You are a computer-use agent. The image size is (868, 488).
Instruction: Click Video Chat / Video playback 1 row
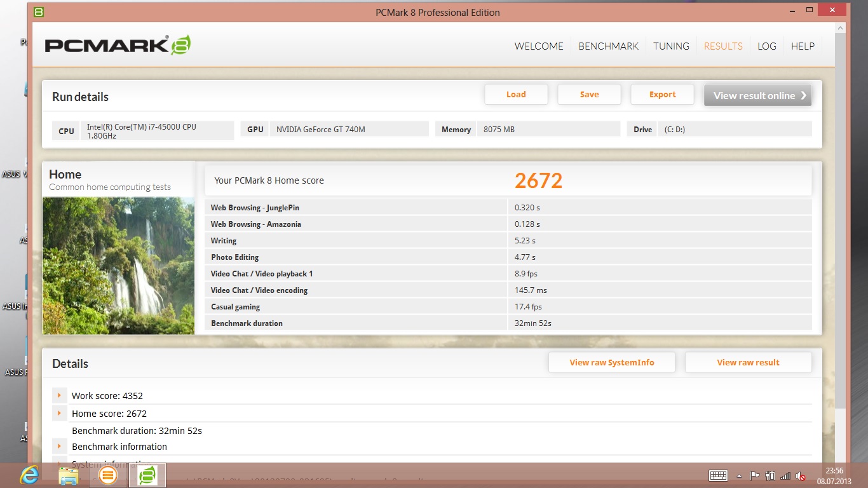click(x=508, y=273)
